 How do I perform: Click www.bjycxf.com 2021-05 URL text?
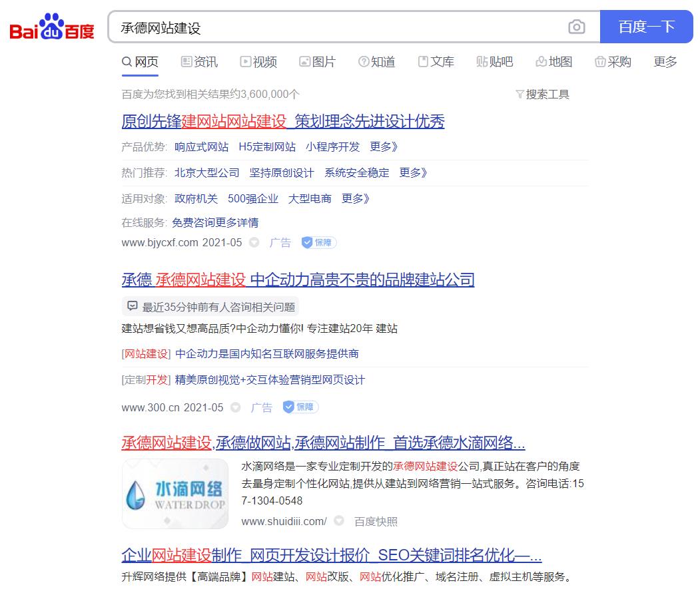[x=182, y=242]
